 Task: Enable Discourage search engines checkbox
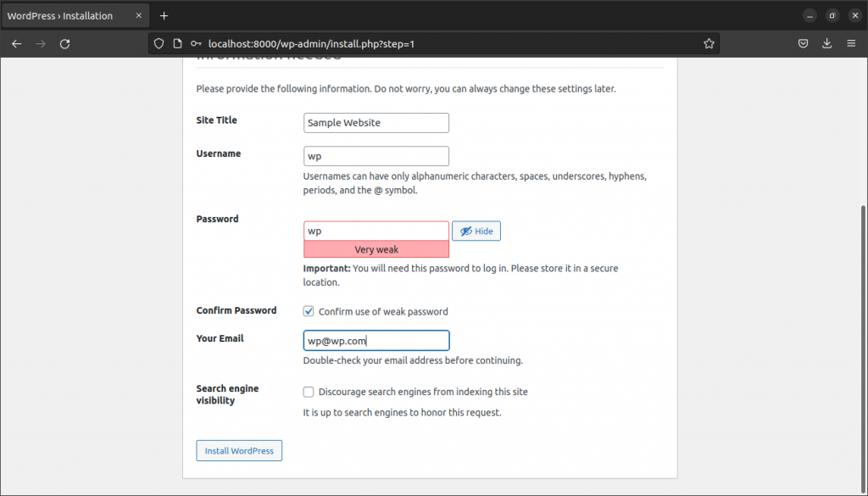(309, 392)
